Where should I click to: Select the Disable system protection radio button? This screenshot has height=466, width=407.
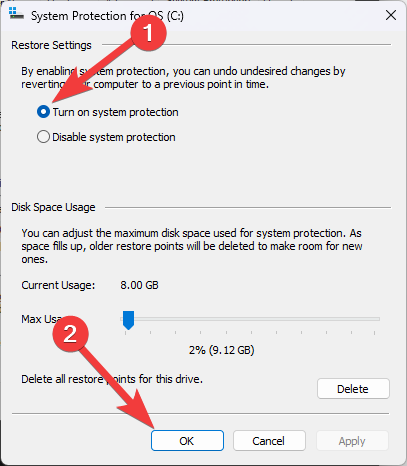[x=43, y=137]
